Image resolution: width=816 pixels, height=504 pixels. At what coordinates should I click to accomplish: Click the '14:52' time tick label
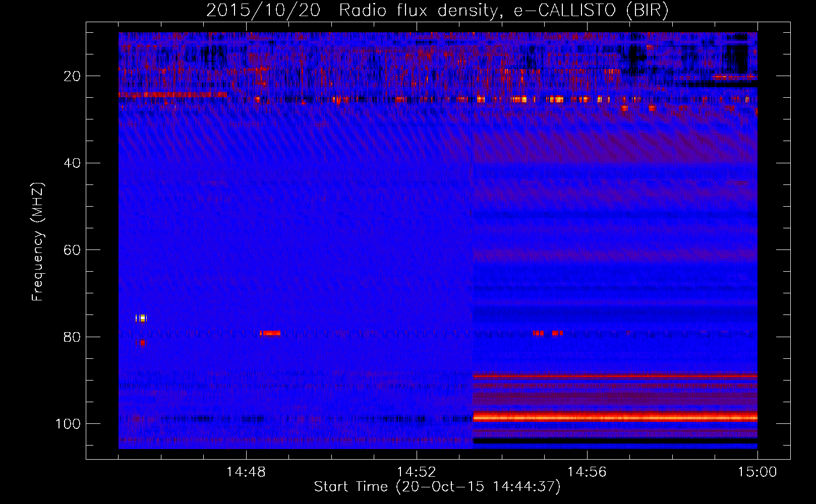[x=417, y=472]
